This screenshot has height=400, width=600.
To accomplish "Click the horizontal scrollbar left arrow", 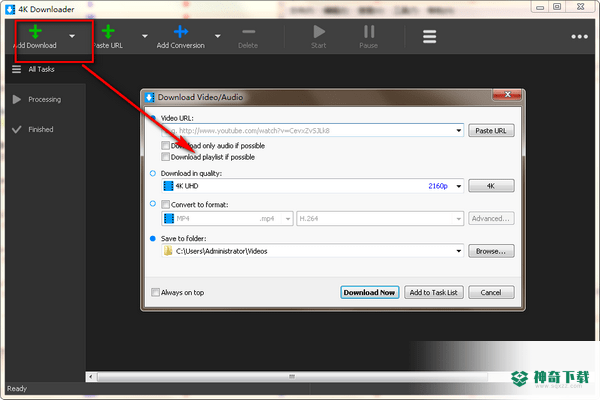I will click(91, 377).
